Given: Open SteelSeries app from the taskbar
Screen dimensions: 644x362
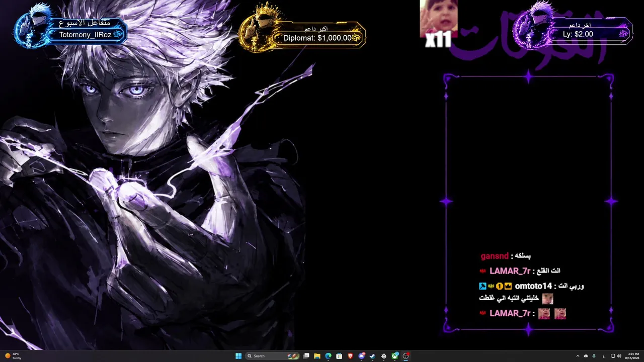Looking at the screenshot, I should [384, 356].
